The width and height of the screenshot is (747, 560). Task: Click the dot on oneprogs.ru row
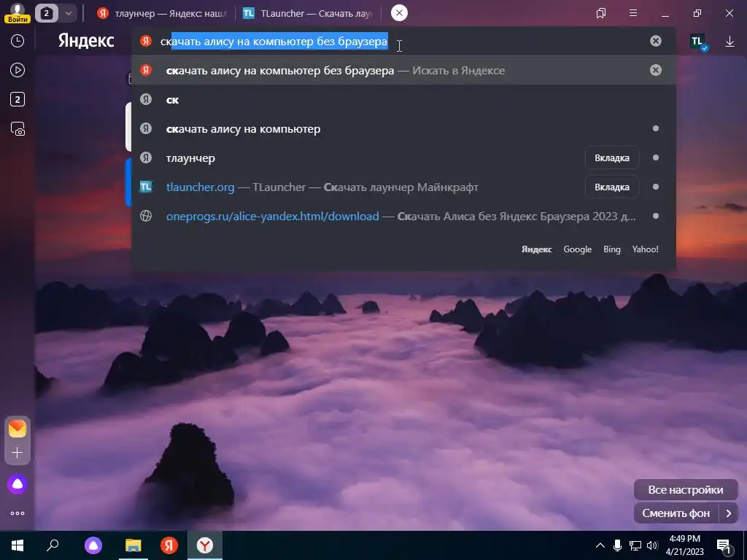pyautogui.click(x=656, y=216)
